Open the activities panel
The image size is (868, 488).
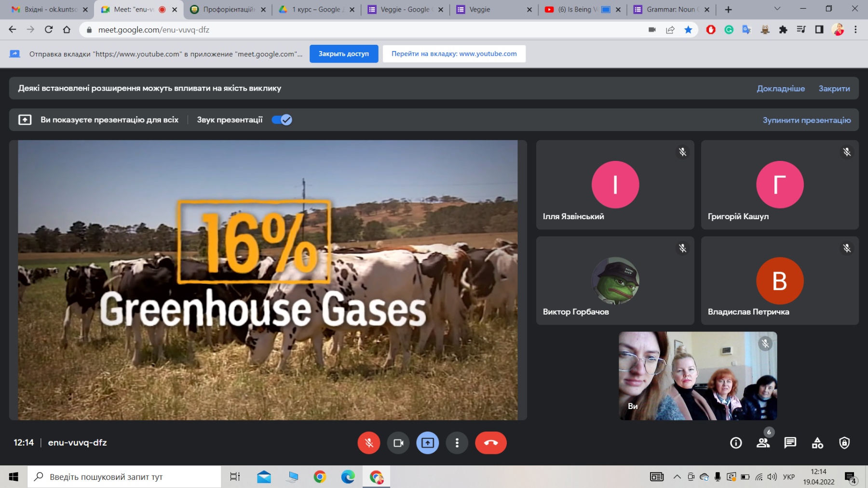point(817,443)
